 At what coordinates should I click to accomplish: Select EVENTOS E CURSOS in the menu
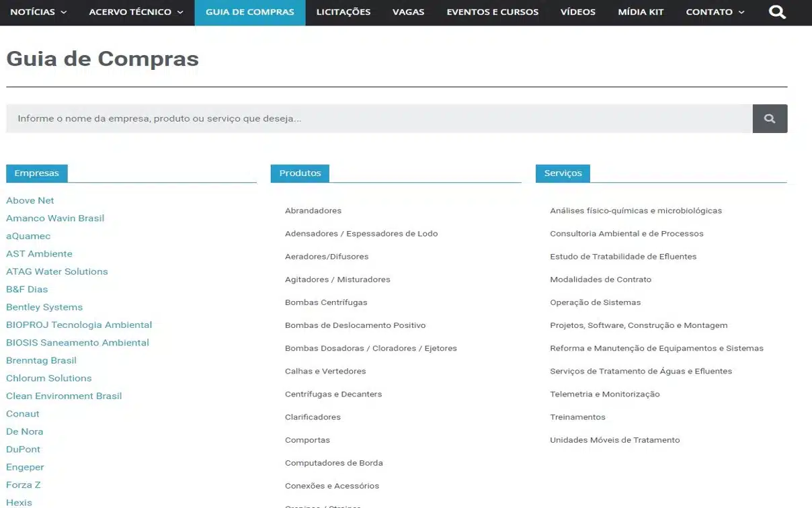493,12
